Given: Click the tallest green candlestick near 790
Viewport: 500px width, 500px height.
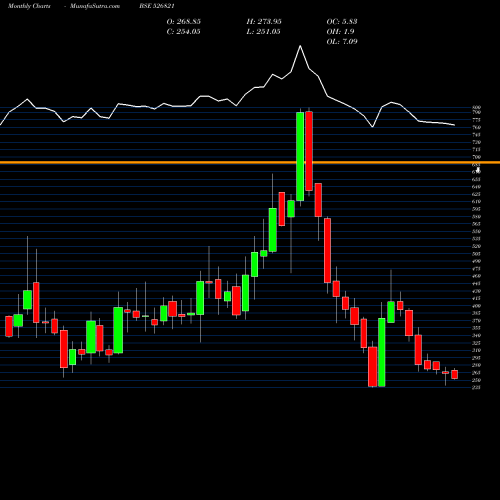Looking at the screenshot, I should (x=300, y=156).
